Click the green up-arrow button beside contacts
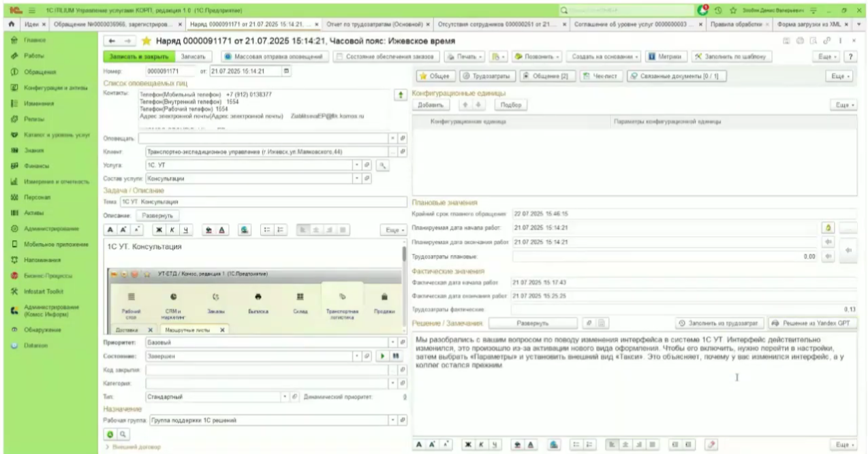 coord(402,95)
